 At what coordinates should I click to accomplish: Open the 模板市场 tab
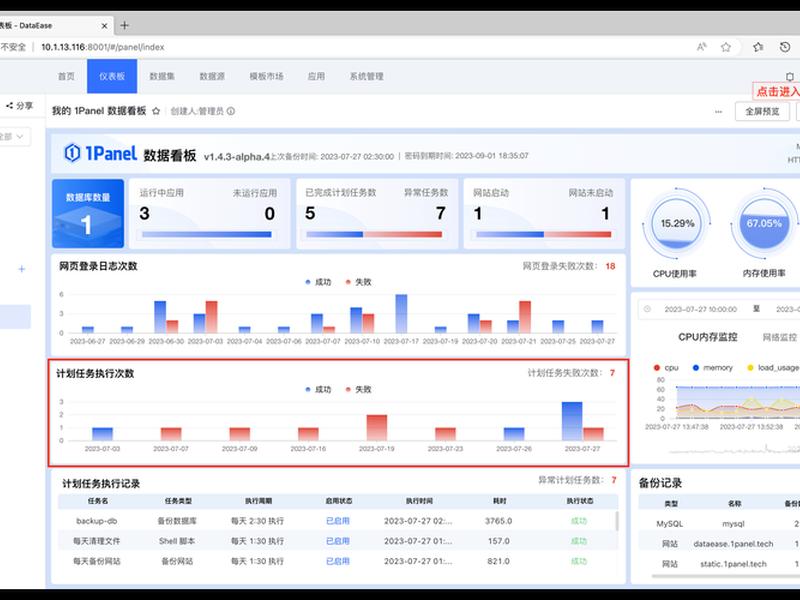[266, 76]
